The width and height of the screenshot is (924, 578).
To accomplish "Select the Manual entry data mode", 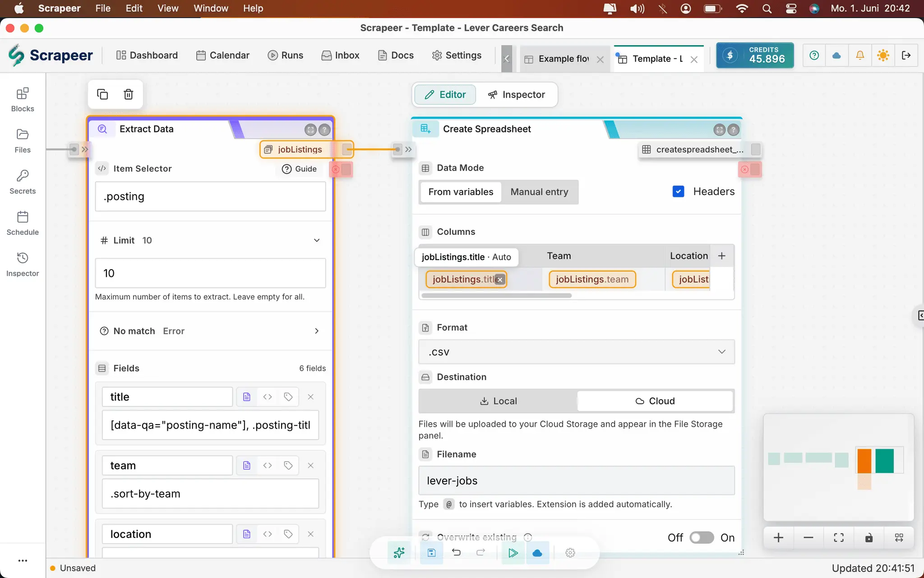I will [x=539, y=192].
